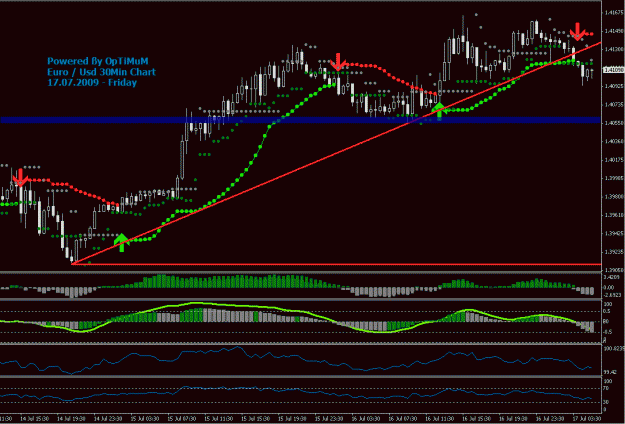Click the 70 level on bottom indicator scale

point(606,389)
